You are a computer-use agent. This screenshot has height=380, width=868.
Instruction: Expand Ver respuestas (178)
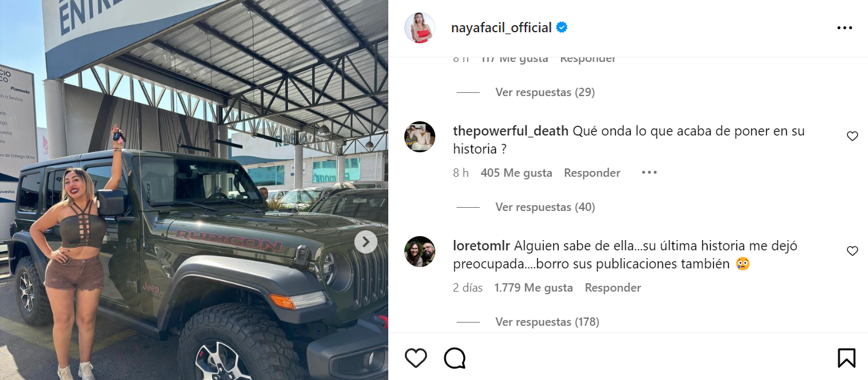click(x=547, y=322)
